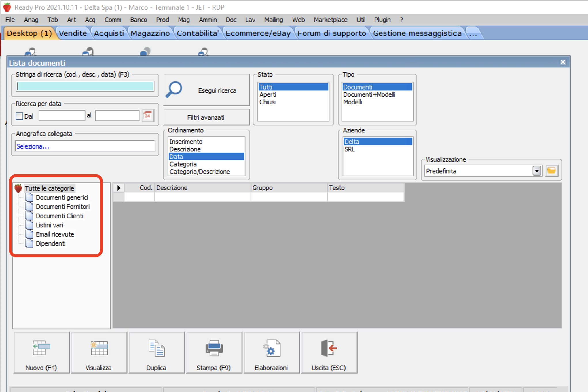Click the Nuovo (F4) table icon
The width and height of the screenshot is (588, 392).
click(41, 348)
